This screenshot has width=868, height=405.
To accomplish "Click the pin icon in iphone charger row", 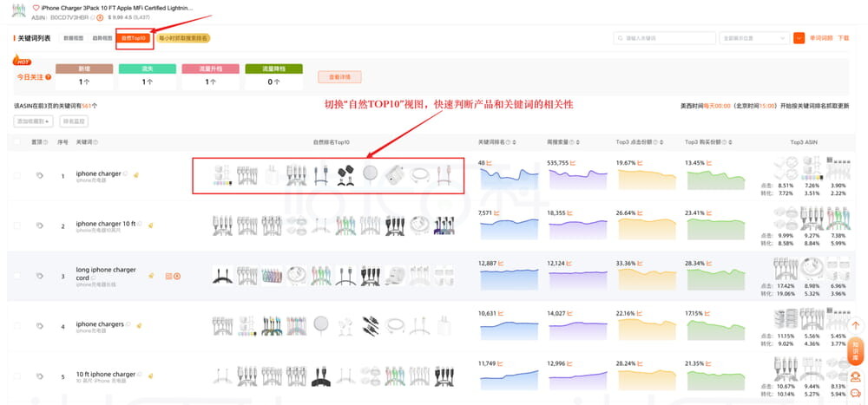I will coord(40,176).
